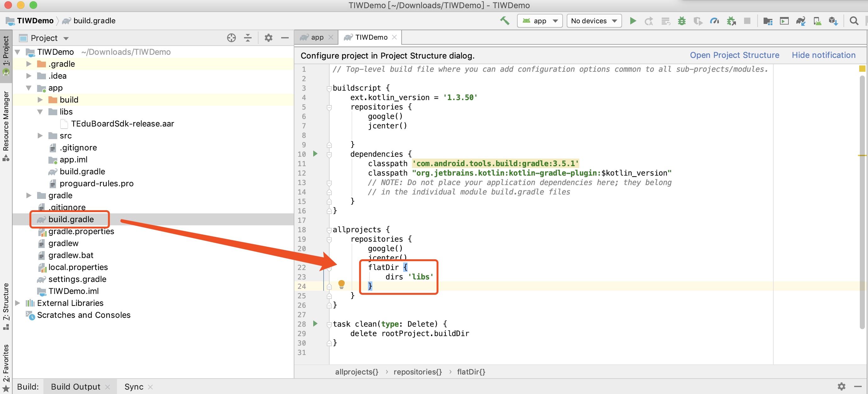The image size is (868, 394).
Task: Click Run app with Coverage icon
Action: 698,21
